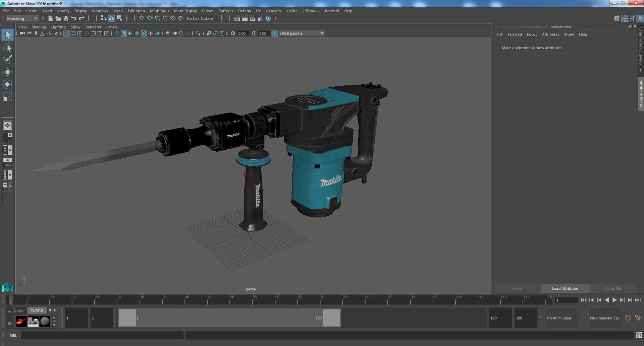Viewport: 644px width, 346px height.
Task: Enable snap to curves
Action: [x=150, y=18]
